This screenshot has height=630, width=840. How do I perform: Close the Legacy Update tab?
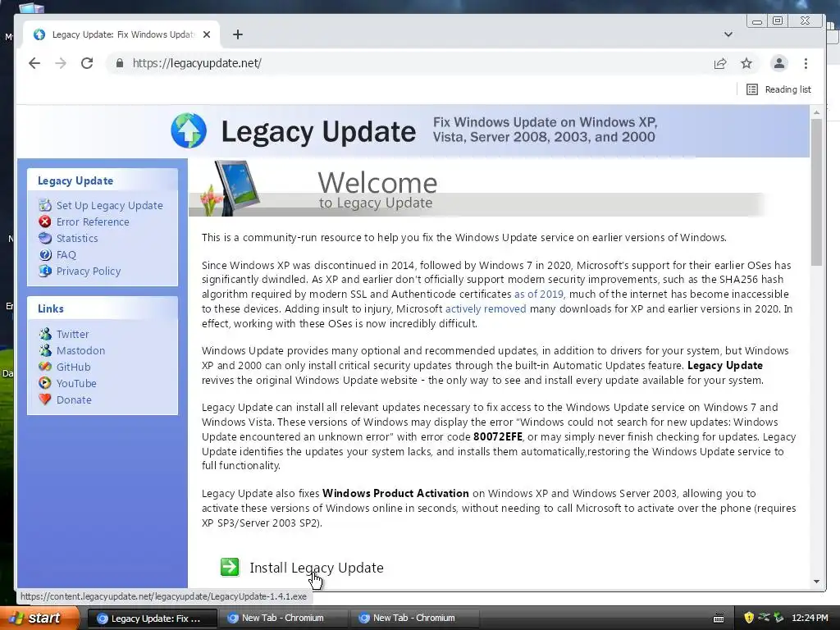(207, 34)
